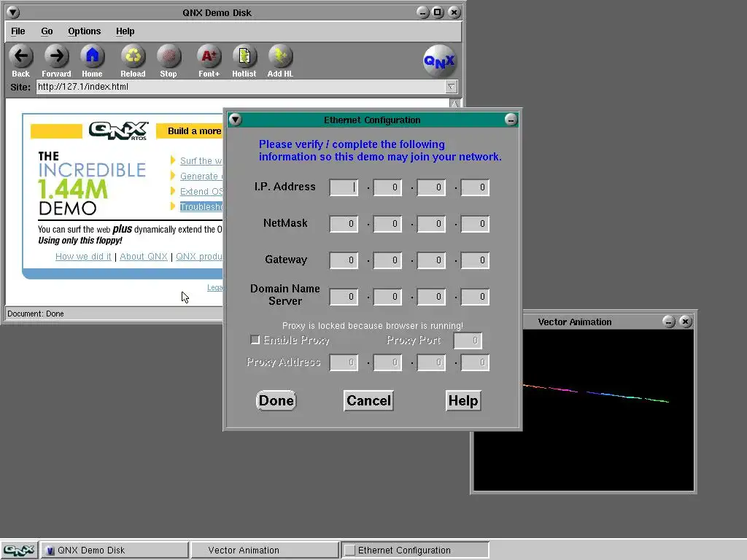Minimize the Ethernet Configuration dialog
747x560 pixels.
tap(511, 120)
